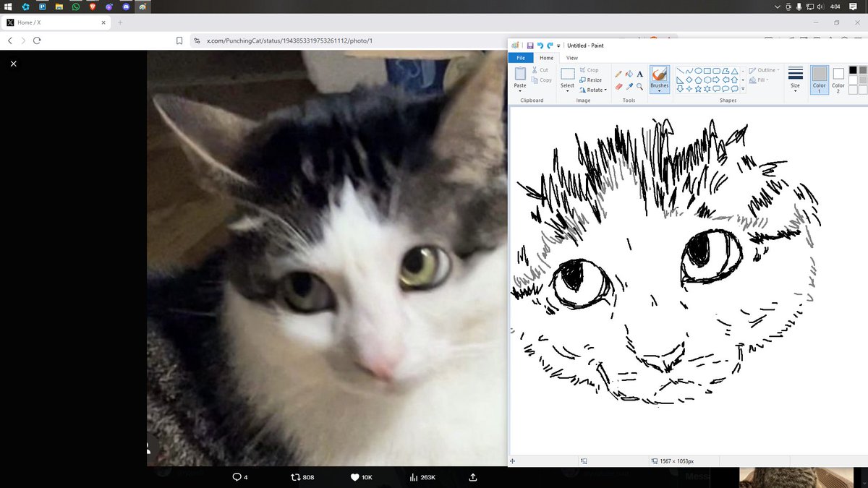Open the shape Fill dropdown
Viewport: 868px width, 488px height.
[757, 80]
